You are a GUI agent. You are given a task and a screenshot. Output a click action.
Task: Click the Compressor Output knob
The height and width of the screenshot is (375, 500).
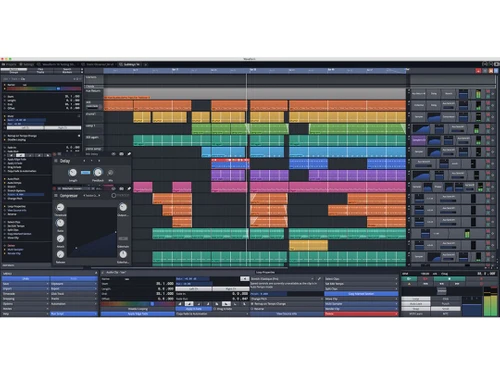(123, 207)
